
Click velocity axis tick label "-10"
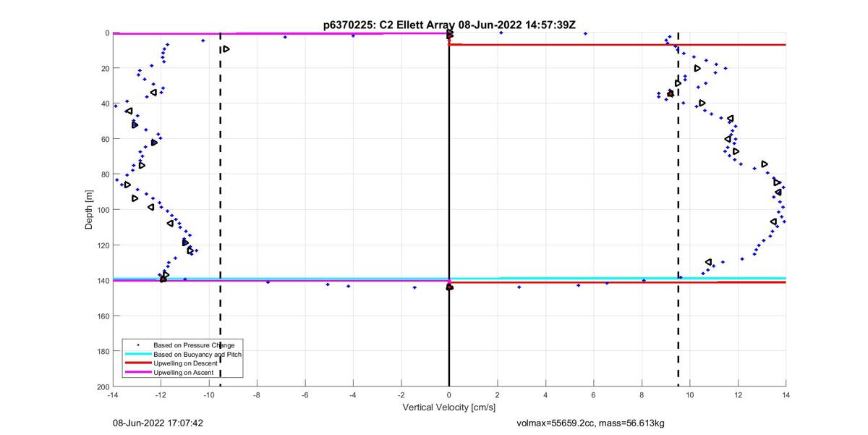[x=209, y=395]
